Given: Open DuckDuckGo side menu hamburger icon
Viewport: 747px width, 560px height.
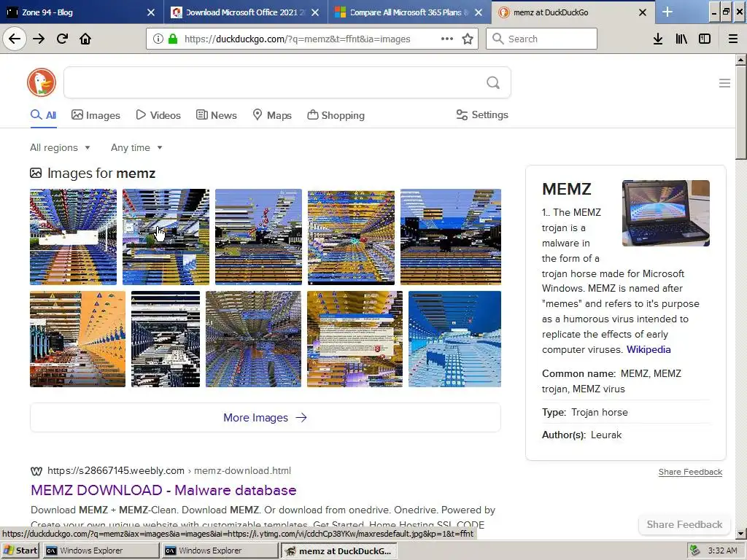Looking at the screenshot, I should 724,83.
